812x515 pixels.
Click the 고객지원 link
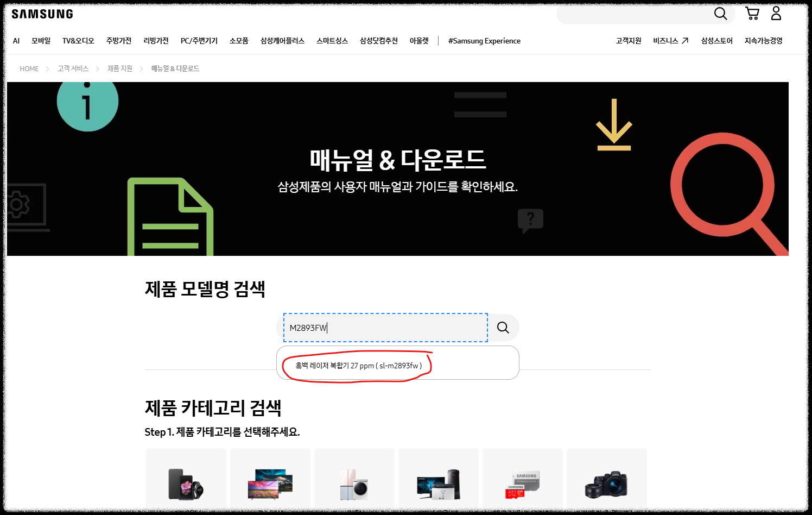point(628,41)
